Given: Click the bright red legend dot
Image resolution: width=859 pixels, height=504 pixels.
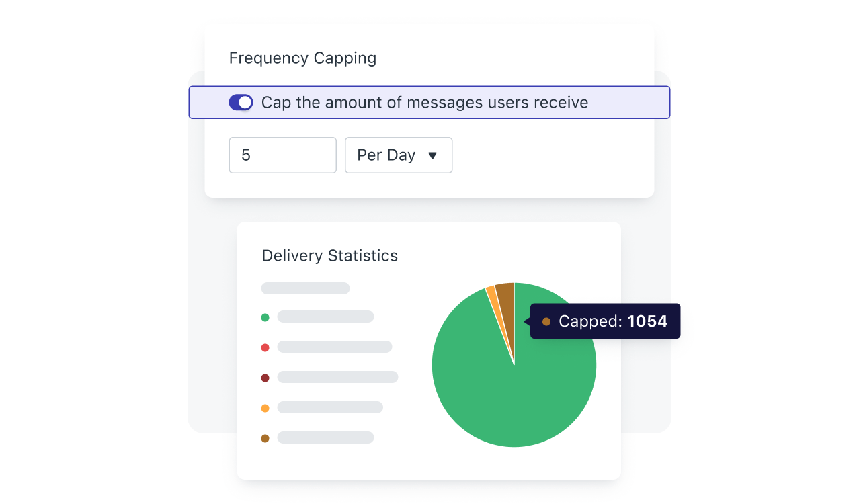Looking at the screenshot, I should click(265, 347).
